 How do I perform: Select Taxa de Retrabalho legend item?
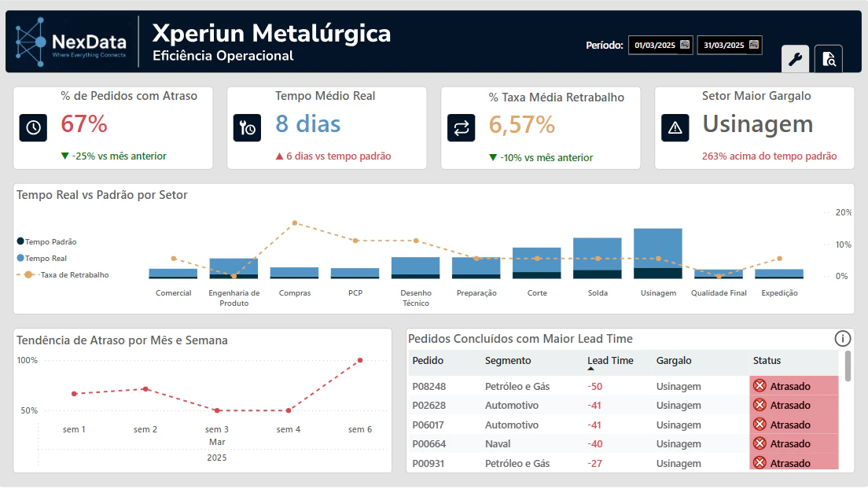coord(63,274)
